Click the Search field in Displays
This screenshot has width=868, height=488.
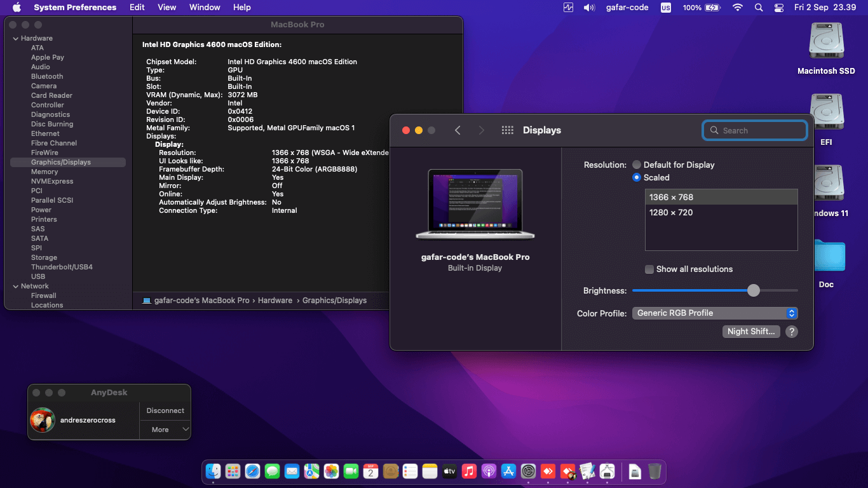(x=755, y=130)
